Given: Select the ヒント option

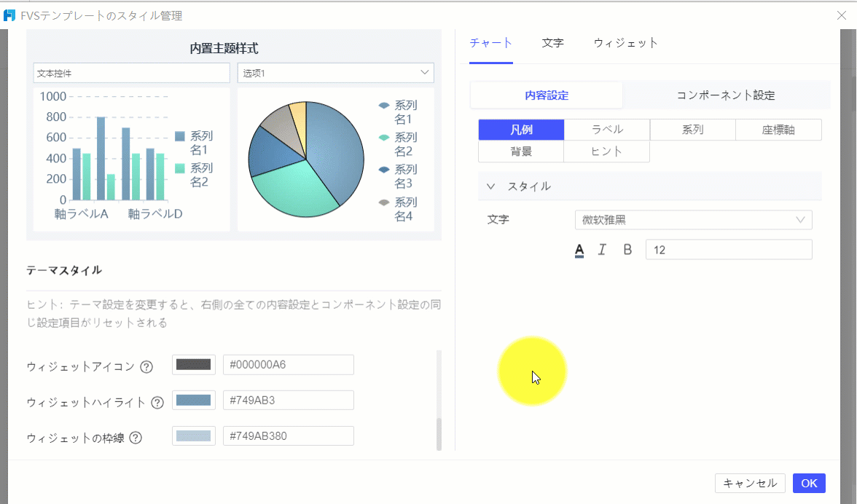Looking at the screenshot, I should (606, 151).
